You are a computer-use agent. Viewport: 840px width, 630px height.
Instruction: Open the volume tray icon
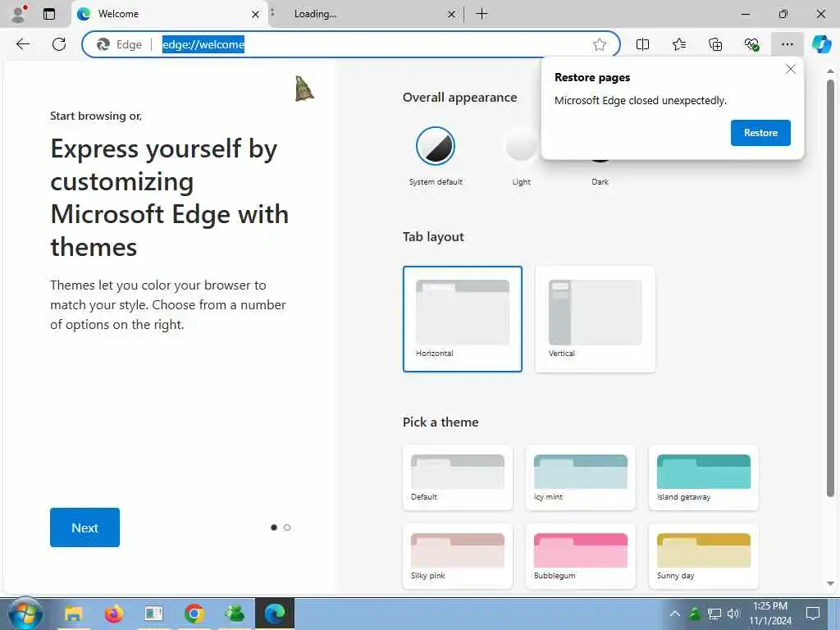(x=733, y=614)
